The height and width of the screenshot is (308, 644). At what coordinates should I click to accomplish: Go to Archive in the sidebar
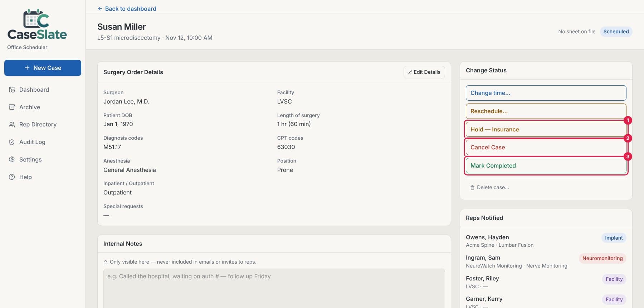[43, 107]
